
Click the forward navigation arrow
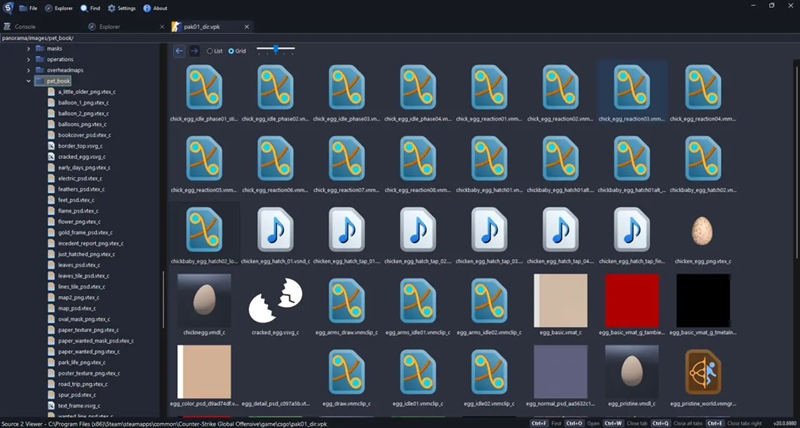194,51
